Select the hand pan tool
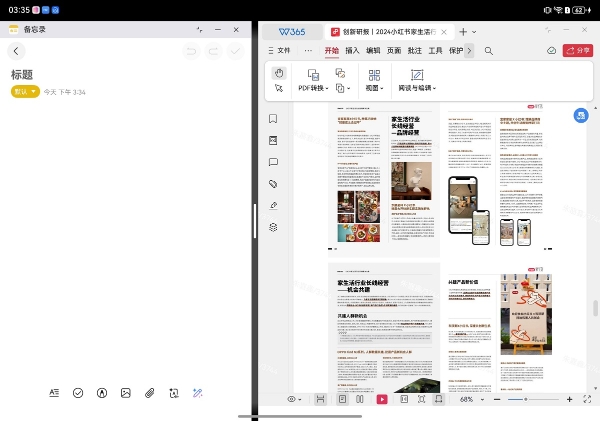Viewport: 600px width, 421px height. tap(279, 72)
